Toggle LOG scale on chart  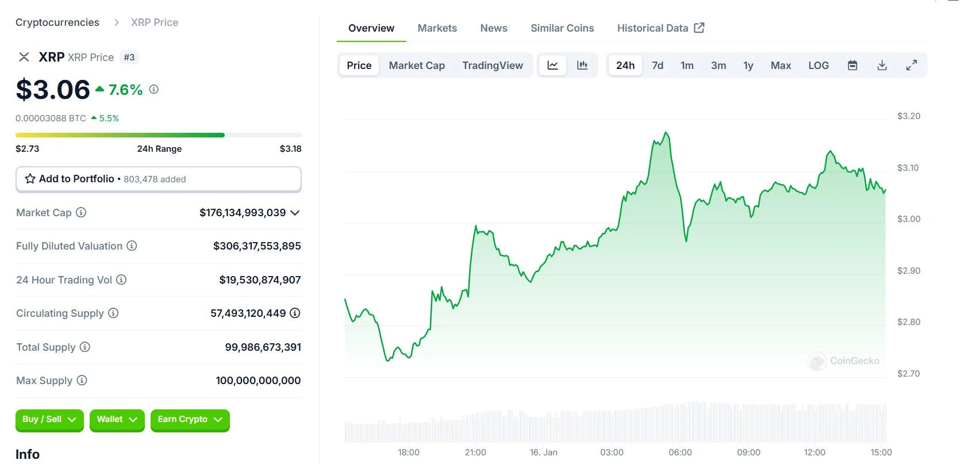pos(818,66)
